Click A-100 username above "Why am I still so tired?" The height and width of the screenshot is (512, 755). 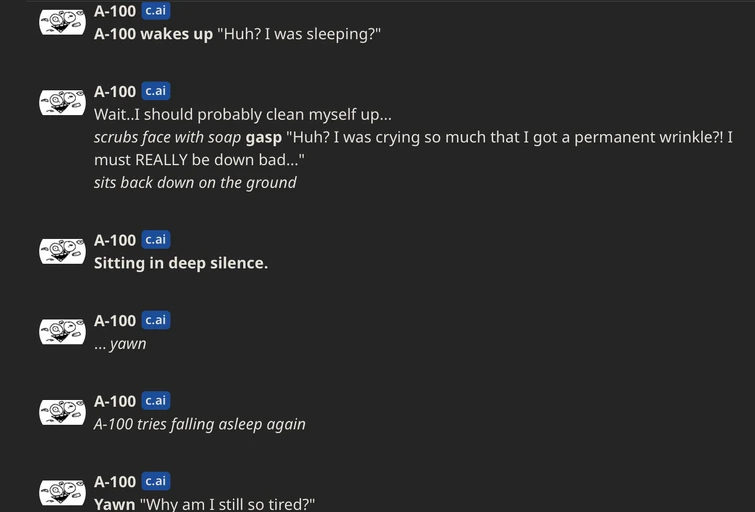115,482
